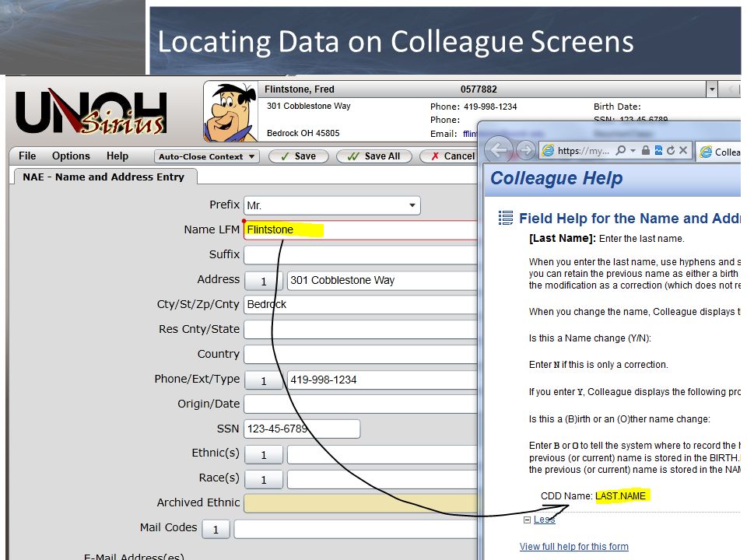Click the Archived Ethnic shaded field
Screen dimensions: 747x560
tap(360, 503)
